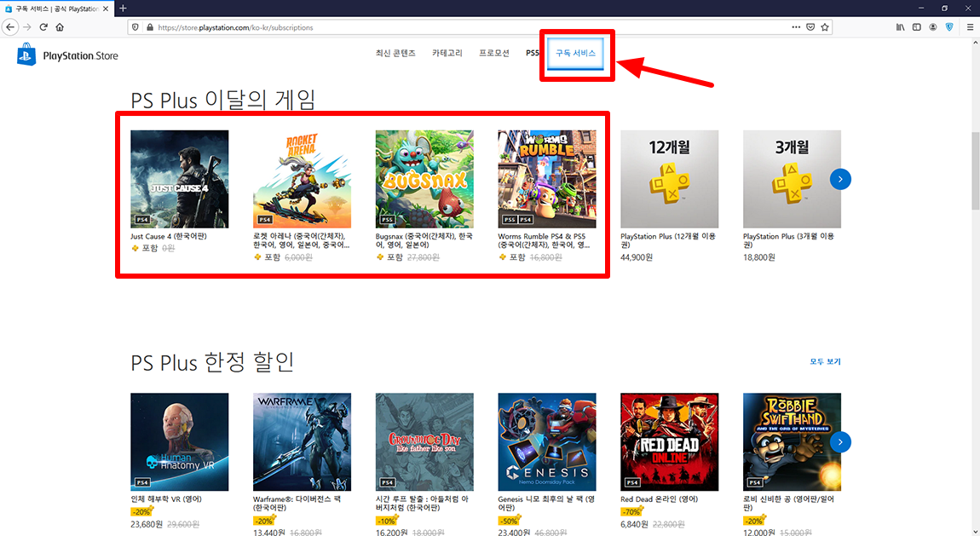Click 로켓 아레나 title text
Viewport: 980px width, 536px height.
tap(302, 240)
